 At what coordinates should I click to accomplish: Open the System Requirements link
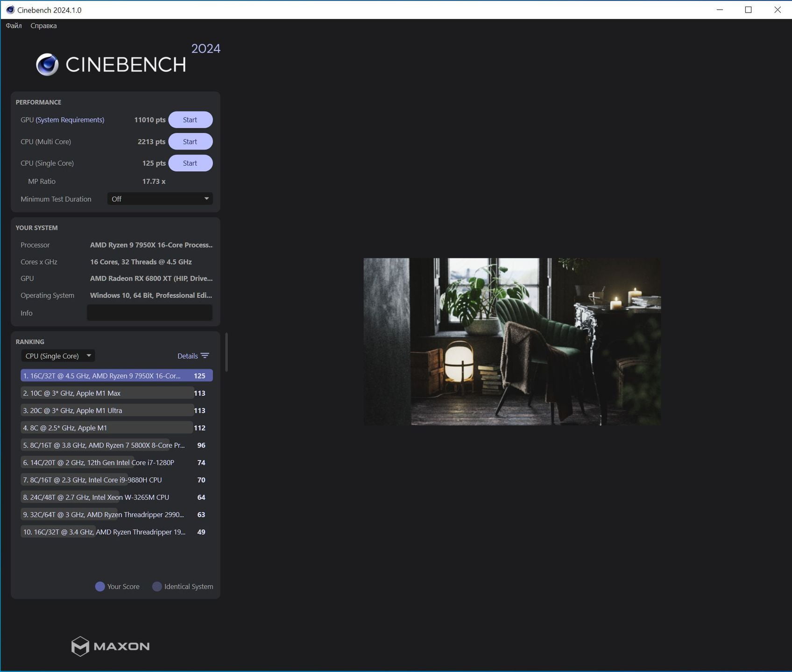tap(70, 120)
